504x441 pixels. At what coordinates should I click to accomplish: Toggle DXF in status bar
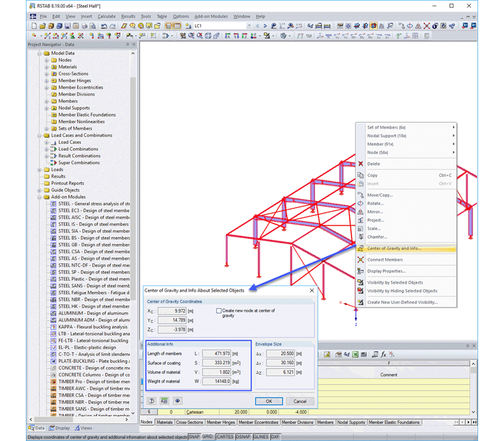(275, 436)
